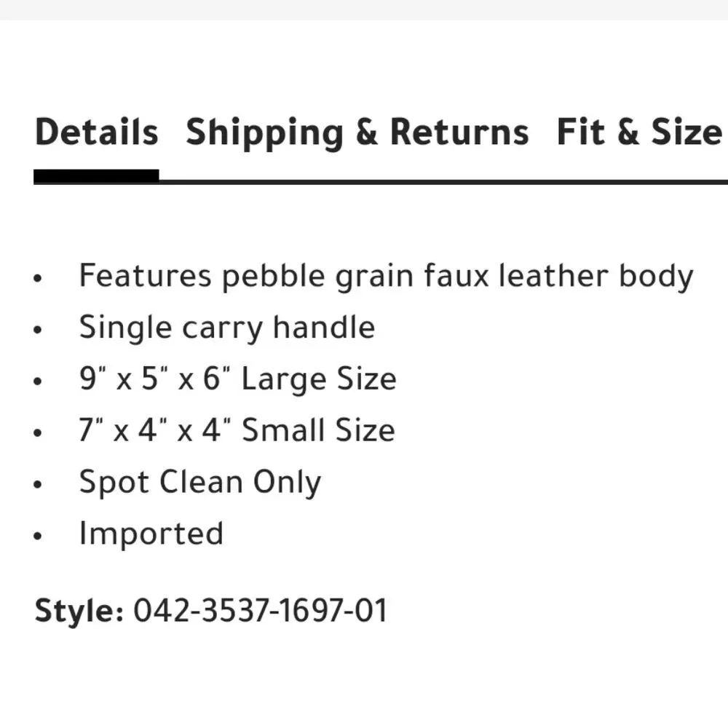Switch to Shipping & Returns tab
This screenshot has height=728, width=728.
pyautogui.click(x=357, y=132)
